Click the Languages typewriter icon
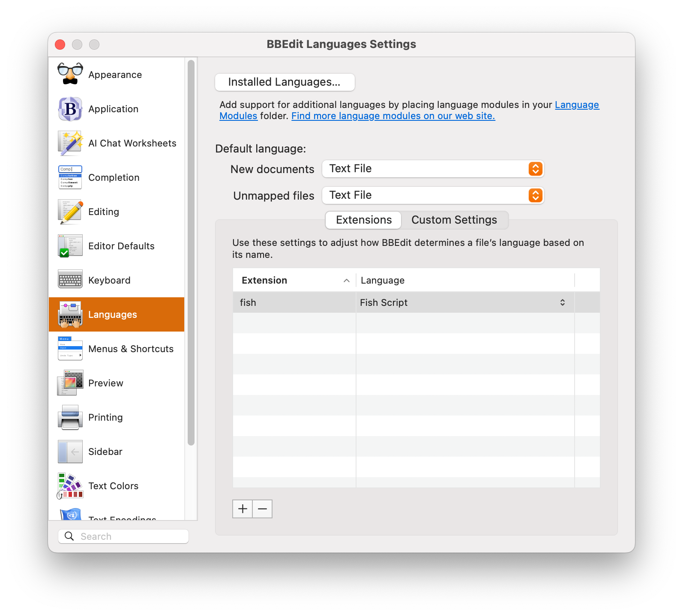This screenshot has height=616, width=683. pyautogui.click(x=70, y=314)
